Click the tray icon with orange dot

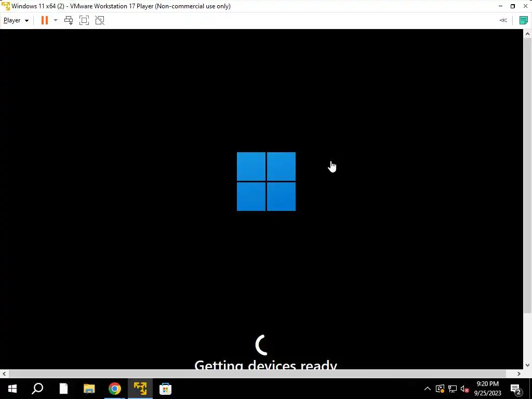(x=440, y=389)
